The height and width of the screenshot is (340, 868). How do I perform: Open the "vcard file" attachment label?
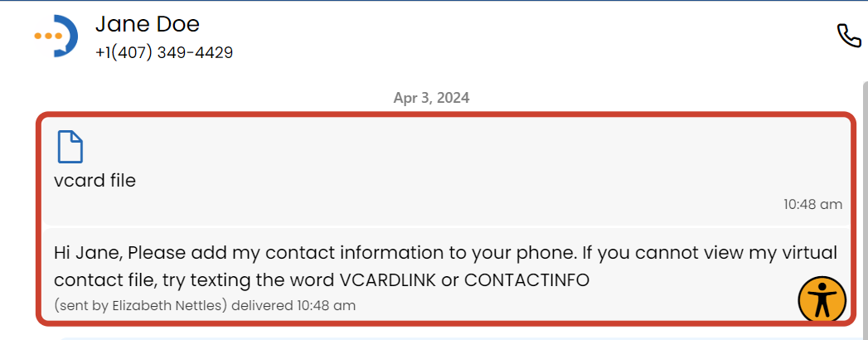pyautogui.click(x=95, y=180)
